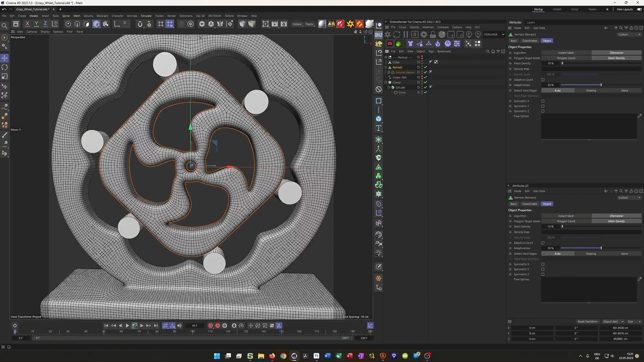This screenshot has width=644, height=362.
Task: Open the Custom dropdown in Attributes (2) panel
Action: [629, 198]
